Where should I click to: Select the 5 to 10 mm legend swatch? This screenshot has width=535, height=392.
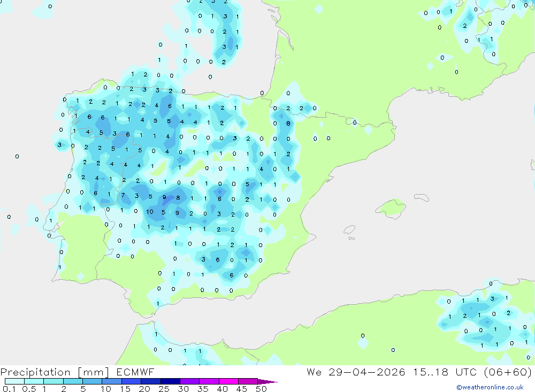point(92,381)
